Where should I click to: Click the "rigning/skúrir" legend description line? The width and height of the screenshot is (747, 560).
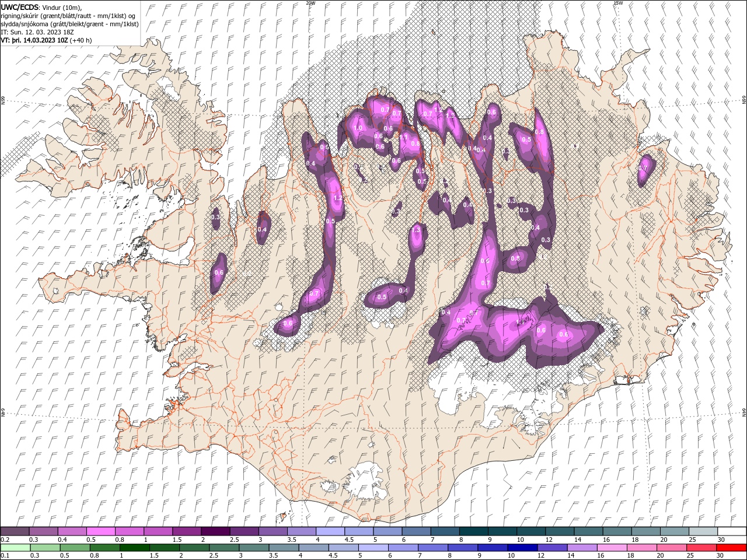(x=69, y=16)
